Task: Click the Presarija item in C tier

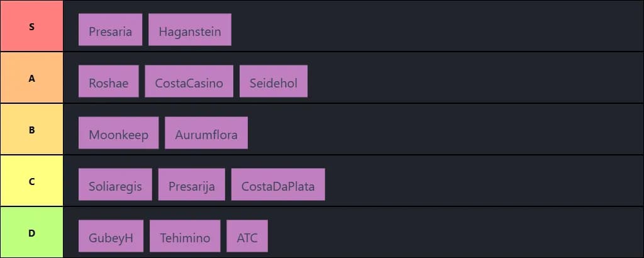Action: pos(191,184)
